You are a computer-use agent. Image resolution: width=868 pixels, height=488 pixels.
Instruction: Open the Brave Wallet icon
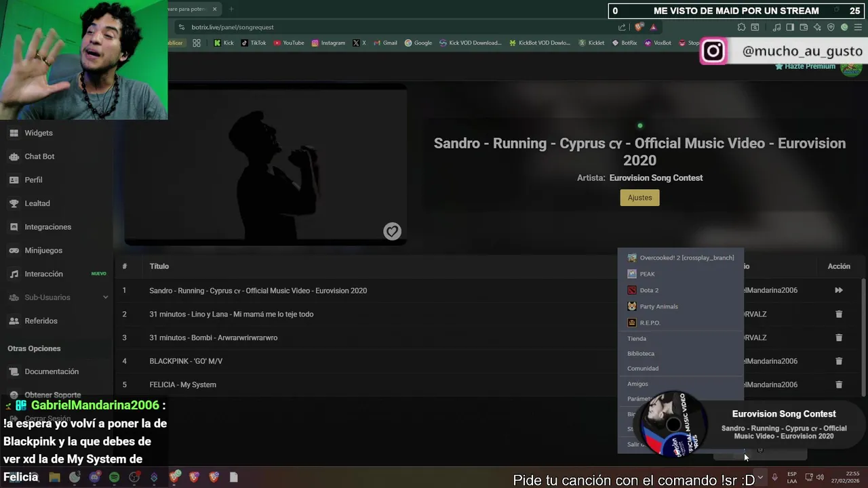(x=804, y=27)
